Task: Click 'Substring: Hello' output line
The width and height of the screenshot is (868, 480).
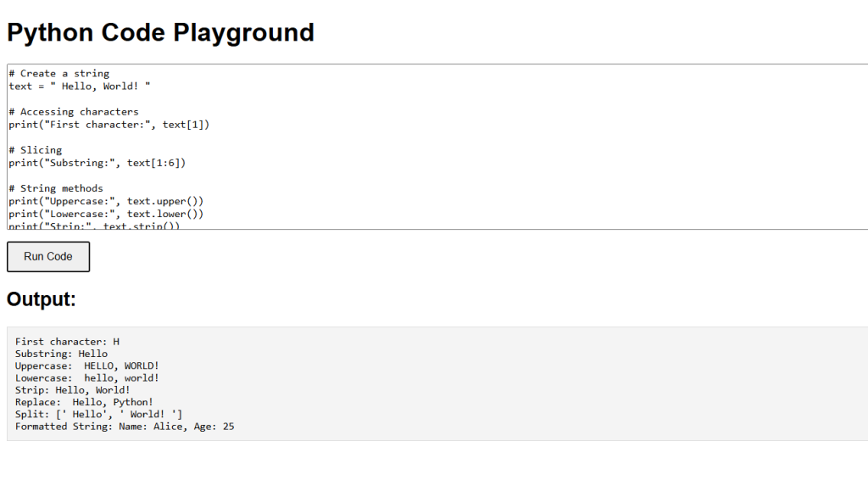Action: point(61,354)
